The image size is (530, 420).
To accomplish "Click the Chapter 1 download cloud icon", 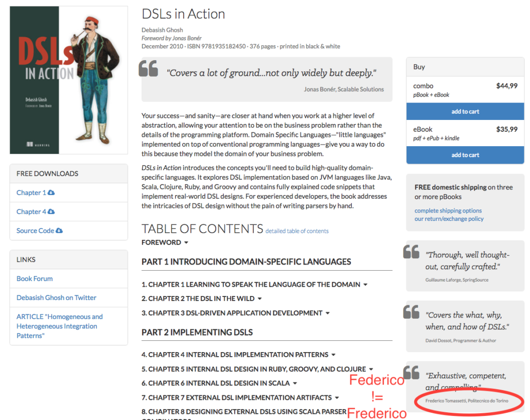I will coord(51,192).
